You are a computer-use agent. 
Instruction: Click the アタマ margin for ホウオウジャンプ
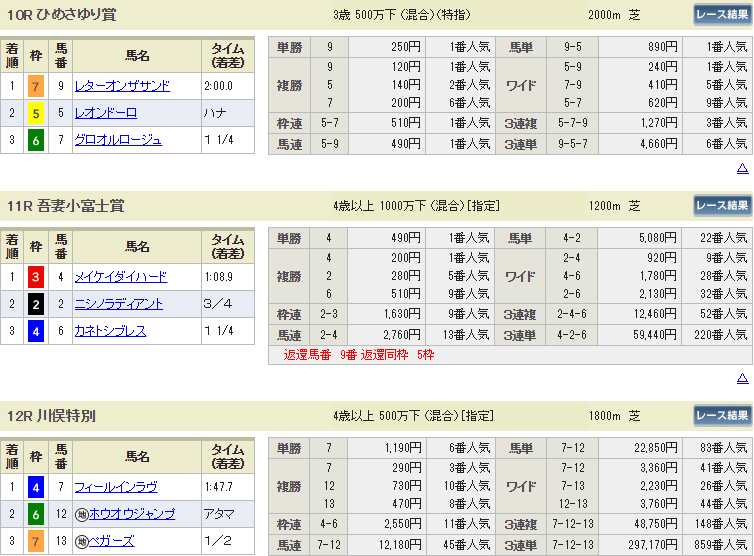[x=219, y=514]
